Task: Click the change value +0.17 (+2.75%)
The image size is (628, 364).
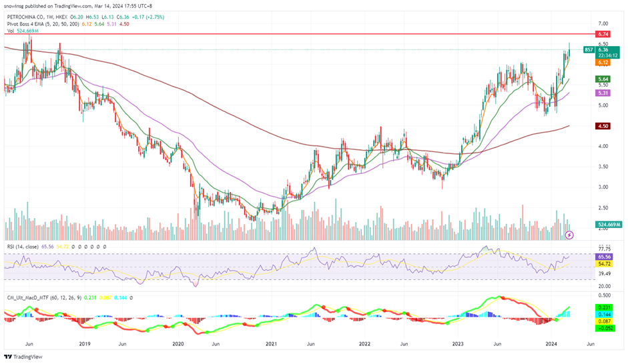Action: pyautogui.click(x=148, y=17)
